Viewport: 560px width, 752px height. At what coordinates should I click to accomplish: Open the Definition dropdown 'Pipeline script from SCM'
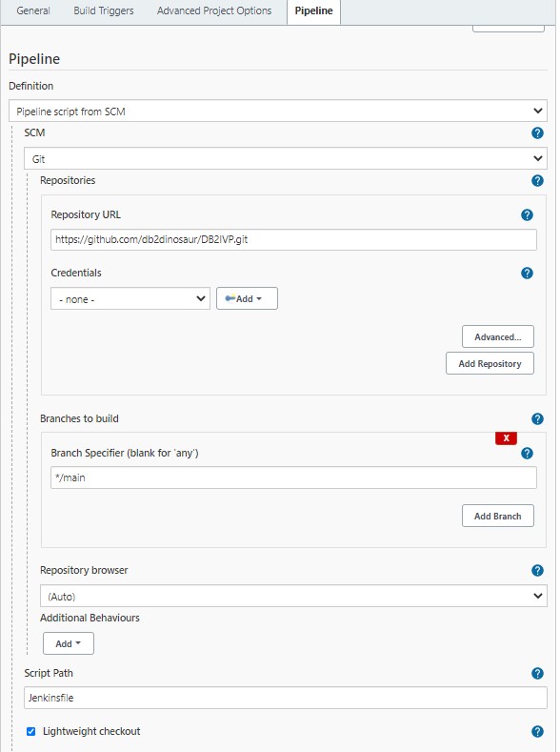click(278, 111)
